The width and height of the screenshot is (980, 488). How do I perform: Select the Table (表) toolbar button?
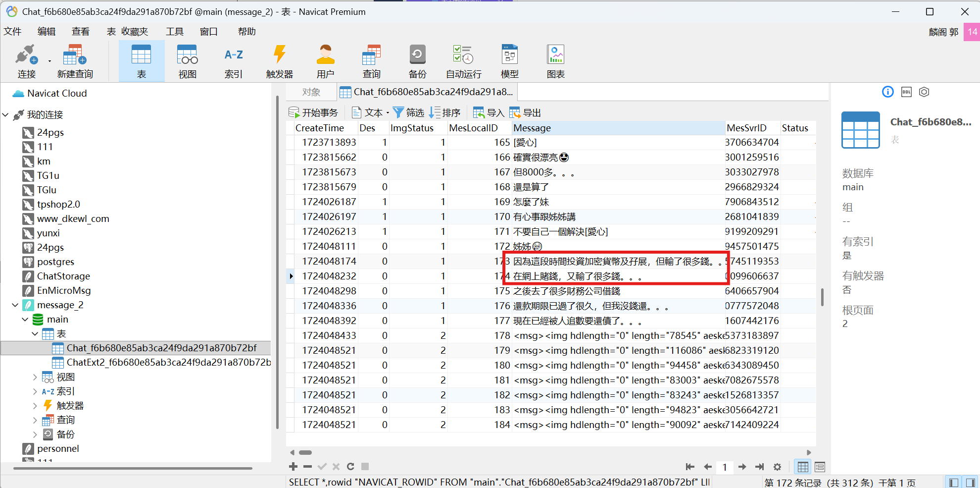[142, 61]
